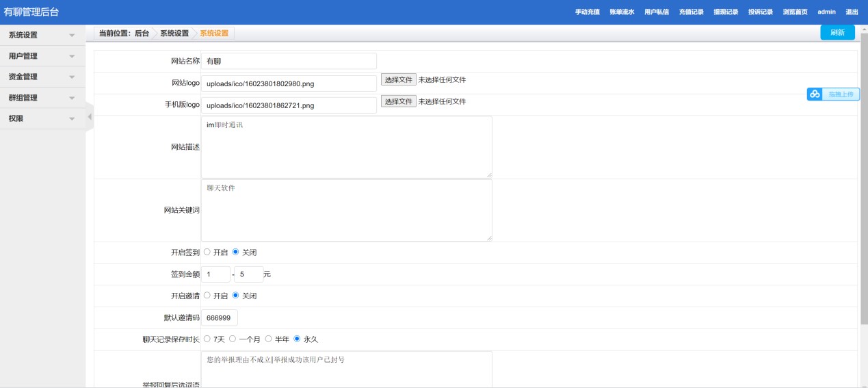Select 关闭 for 开启邀请
The height and width of the screenshot is (388, 868).
coord(236,296)
